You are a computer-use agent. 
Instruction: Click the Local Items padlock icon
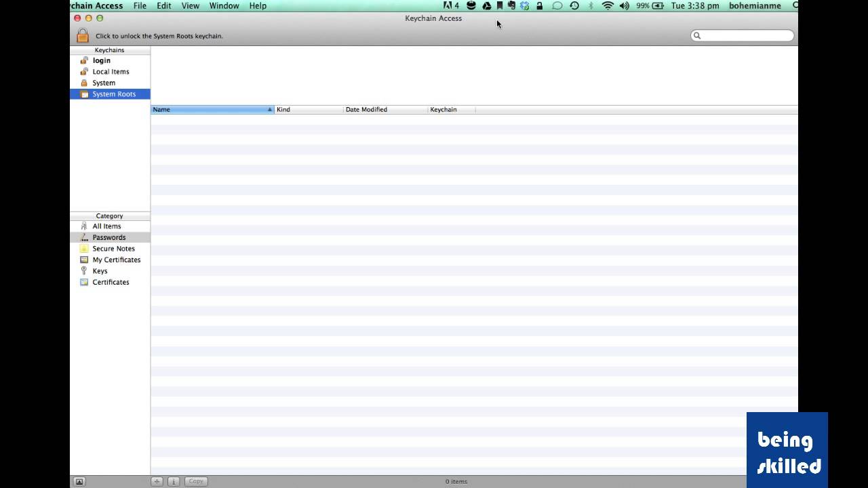coord(84,72)
